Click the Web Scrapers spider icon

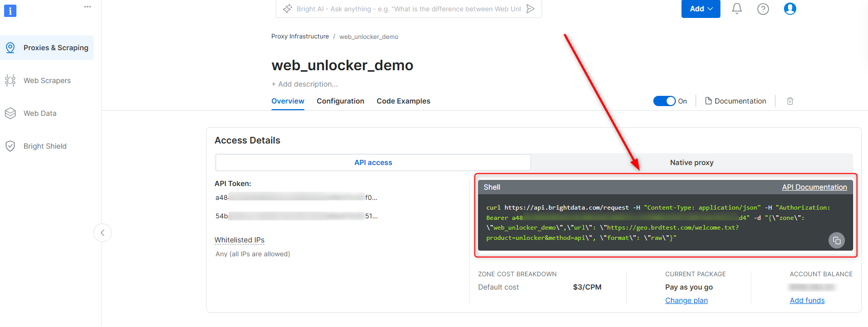click(x=10, y=80)
